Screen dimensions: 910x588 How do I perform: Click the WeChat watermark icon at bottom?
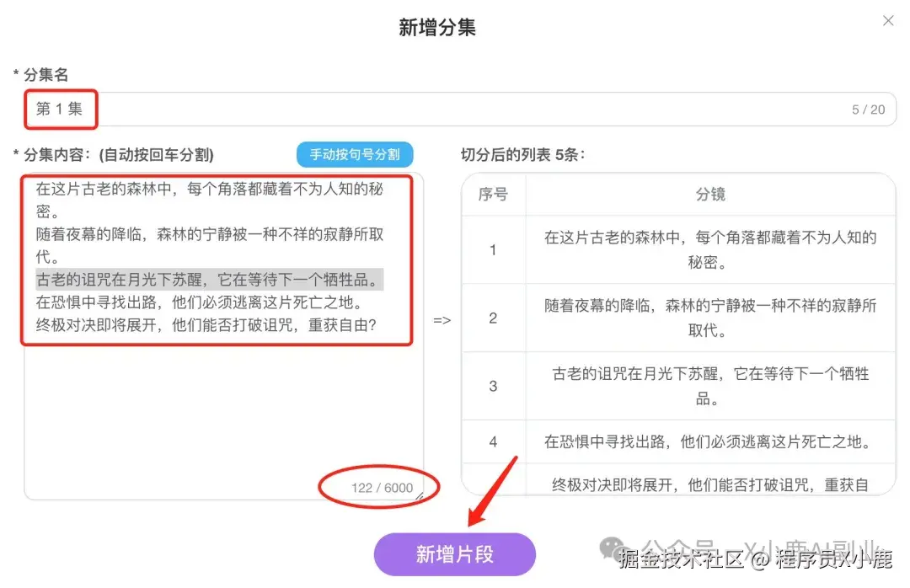point(614,548)
